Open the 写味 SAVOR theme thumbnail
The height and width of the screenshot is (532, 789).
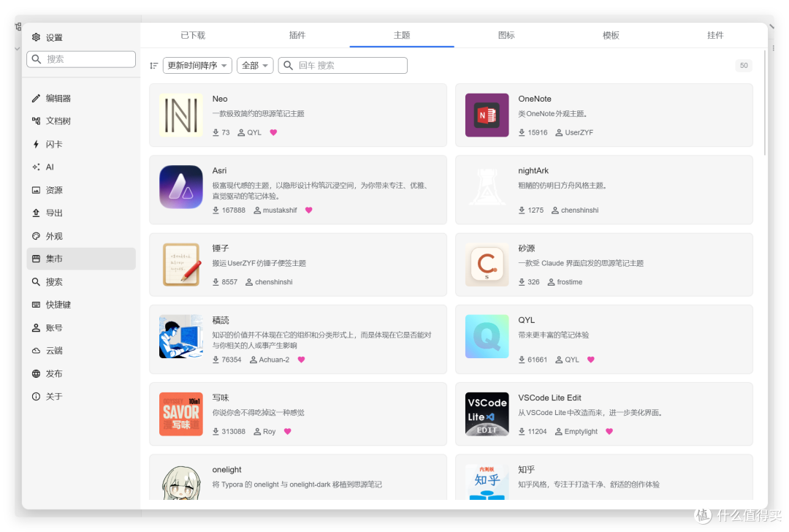tap(181, 414)
